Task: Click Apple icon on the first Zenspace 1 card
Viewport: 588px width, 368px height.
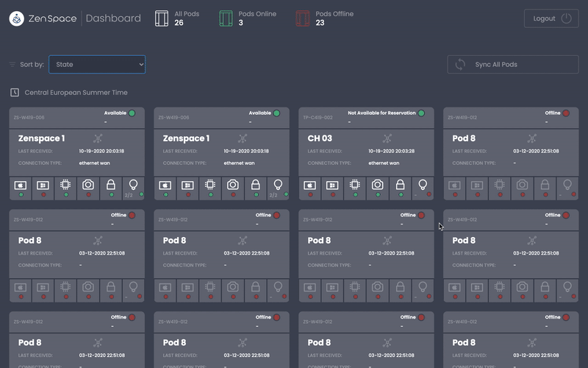Action: [x=21, y=185]
